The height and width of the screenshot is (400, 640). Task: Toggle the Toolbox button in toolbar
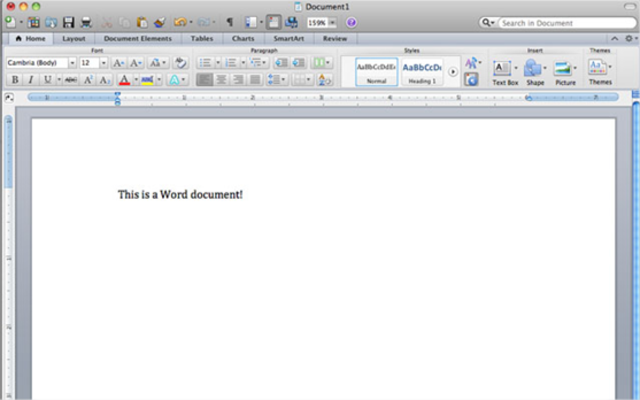(x=273, y=22)
